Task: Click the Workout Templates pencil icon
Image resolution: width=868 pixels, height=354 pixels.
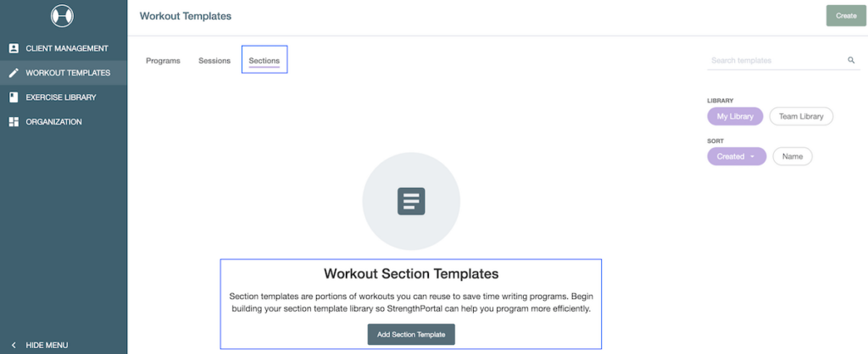Action: [x=14, y=73]
